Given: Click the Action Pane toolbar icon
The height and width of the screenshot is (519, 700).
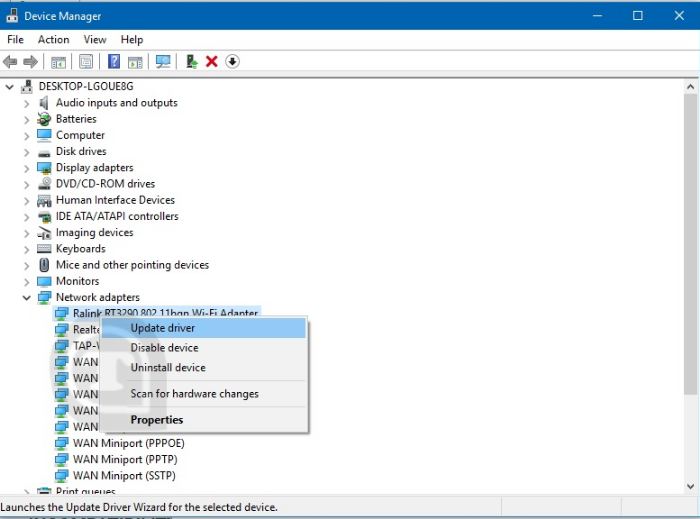Looking at the screenshot, I should point(135,62).
